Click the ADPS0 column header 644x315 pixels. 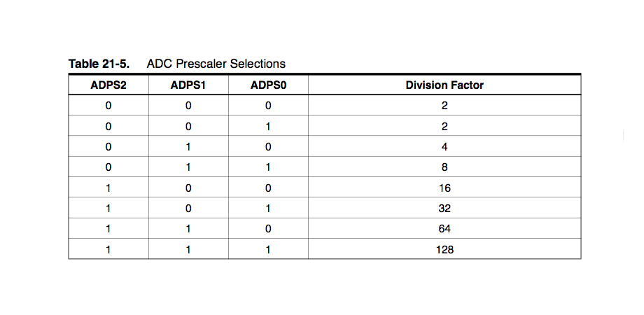pos(268,85)
